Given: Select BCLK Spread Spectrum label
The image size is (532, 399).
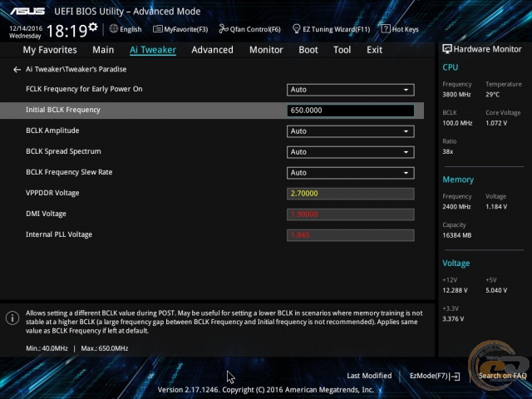Looking at the screenshot, I should (63, 151).
